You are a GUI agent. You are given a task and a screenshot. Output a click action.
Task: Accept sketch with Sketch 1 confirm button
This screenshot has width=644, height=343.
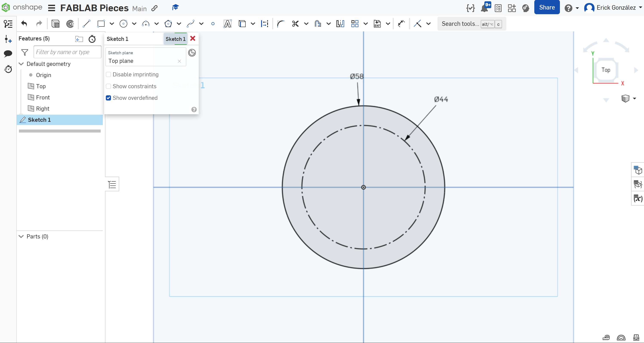pyautogui.click(x=176, y=39)
